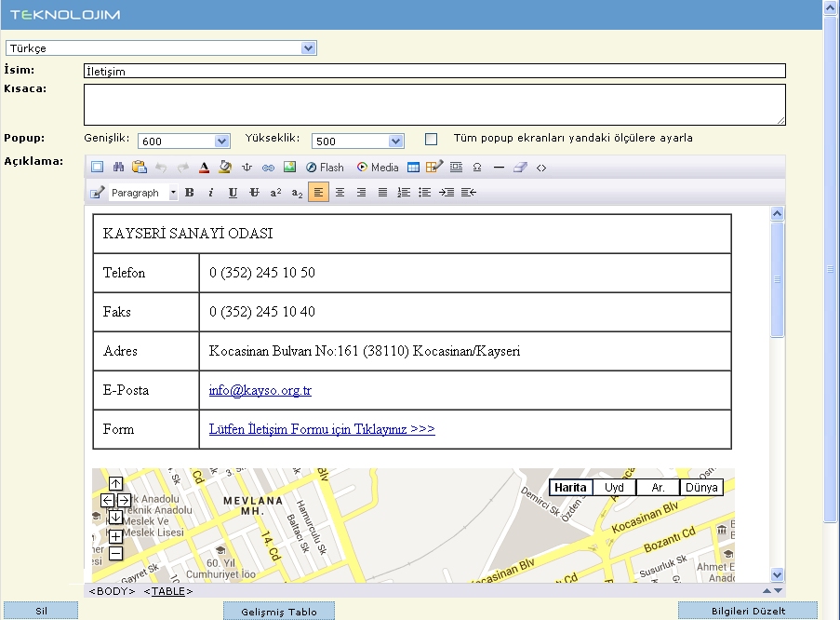Insert a special character (omega)
The height and width of the screenshot is (620, 840).
point(477,168)
